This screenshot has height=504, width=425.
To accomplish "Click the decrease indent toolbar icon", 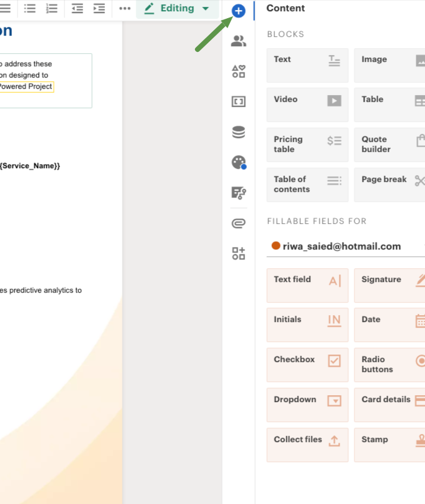I will coord(77,8).
